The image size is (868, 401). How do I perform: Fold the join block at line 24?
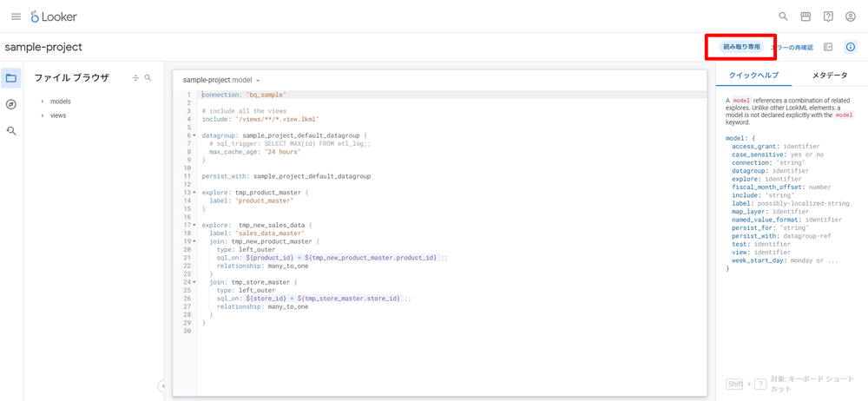[194, 282]
